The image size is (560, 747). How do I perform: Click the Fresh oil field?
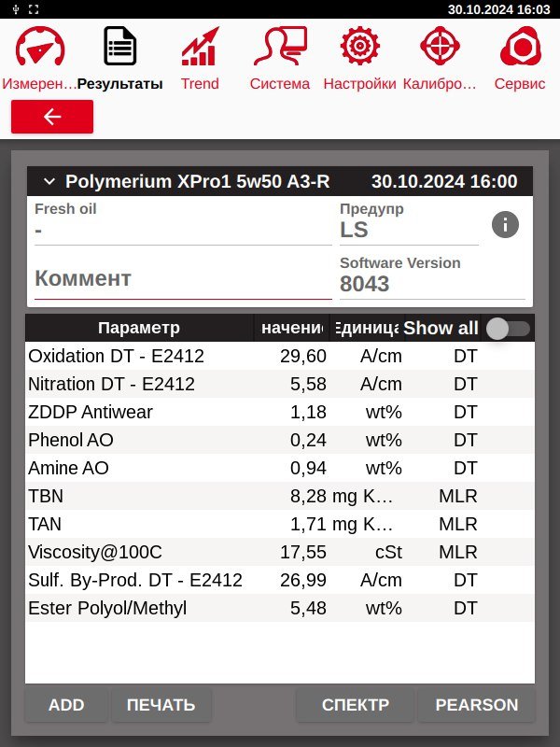(183, 223)
